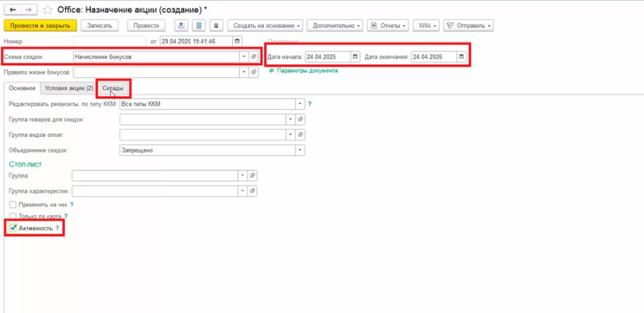Open calendar for Дата окончания
Image resolution: width=644 pixels, height=313 pixels.
coord(462,57)
